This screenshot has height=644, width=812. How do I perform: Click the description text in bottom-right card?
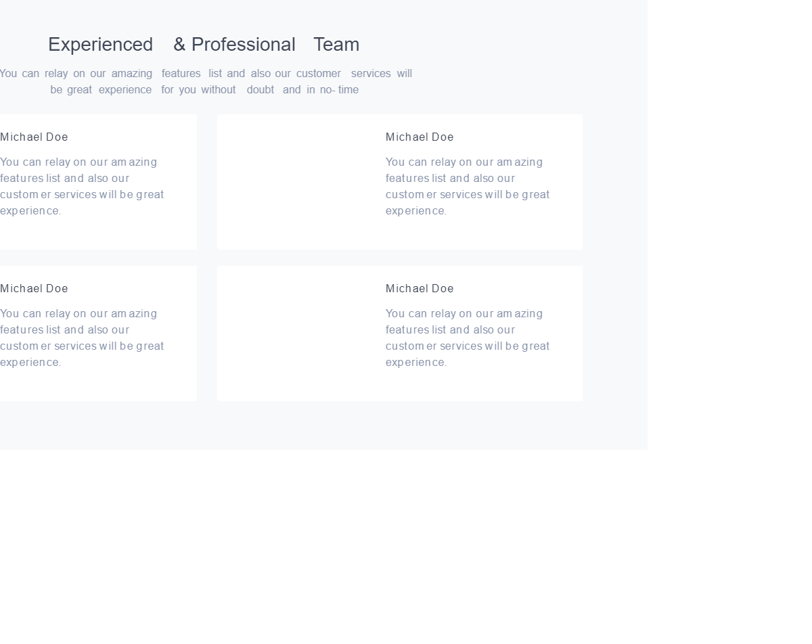pos(468,338)
